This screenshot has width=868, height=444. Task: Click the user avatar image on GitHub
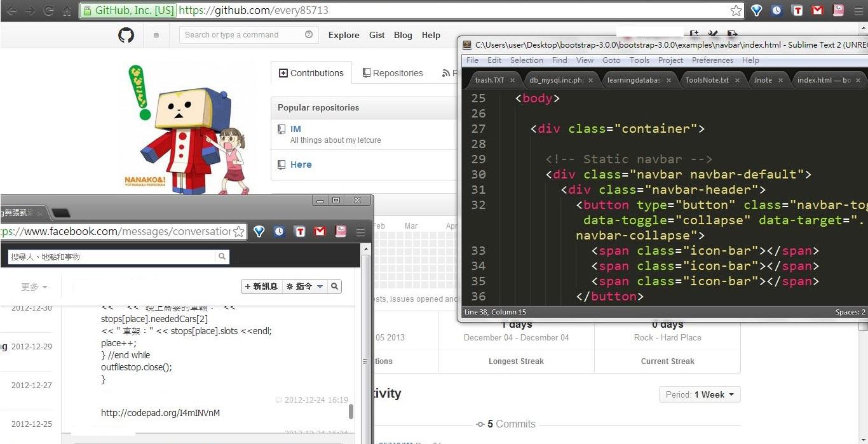coord(187,130)
